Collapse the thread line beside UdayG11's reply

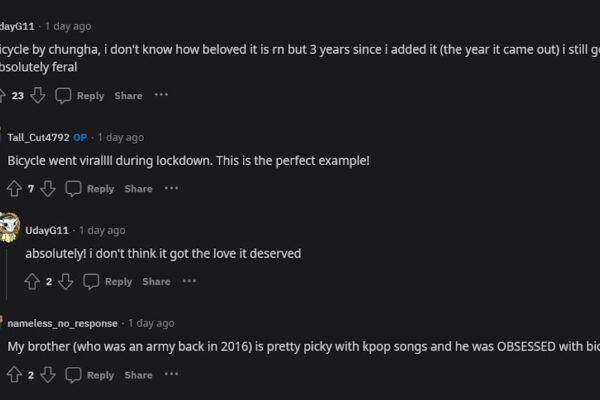pos(7,271)
